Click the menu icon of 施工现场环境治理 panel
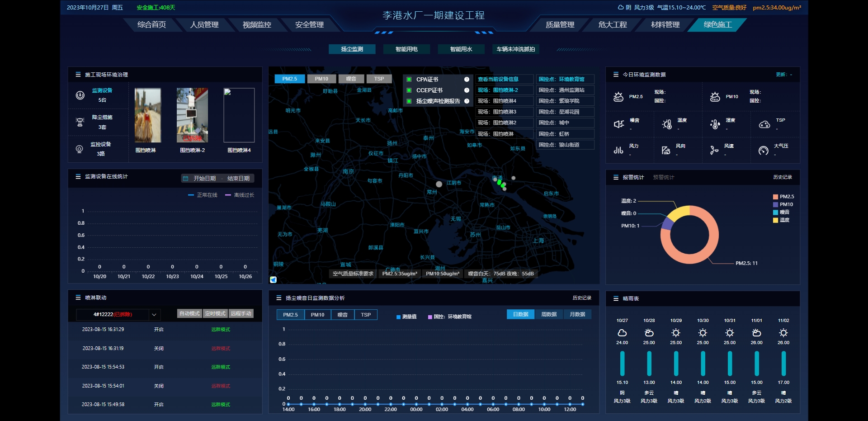Viewport: 868px width, 421px height. pyautogui.click(x=78, y=75)
